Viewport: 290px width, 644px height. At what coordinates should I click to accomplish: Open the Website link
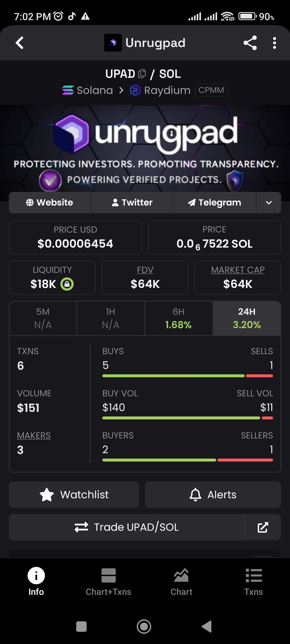tap(50, 203)
